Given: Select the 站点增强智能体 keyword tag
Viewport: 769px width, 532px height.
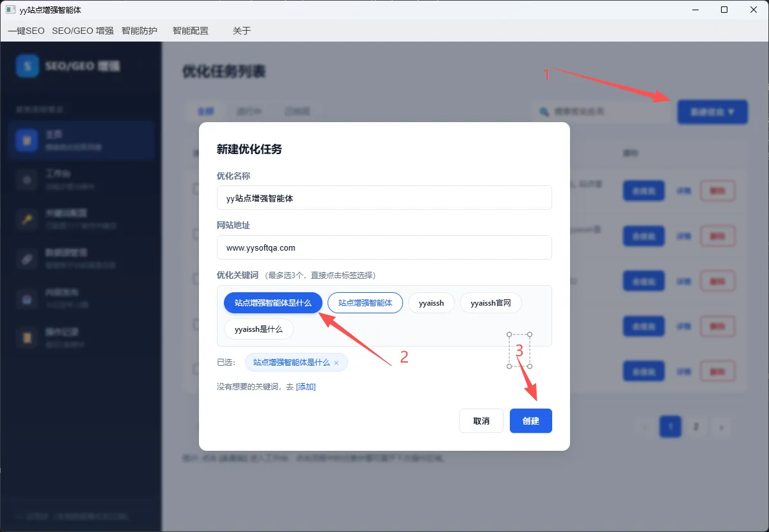Looking at the screenshot, I should click(x=365, y=303).
